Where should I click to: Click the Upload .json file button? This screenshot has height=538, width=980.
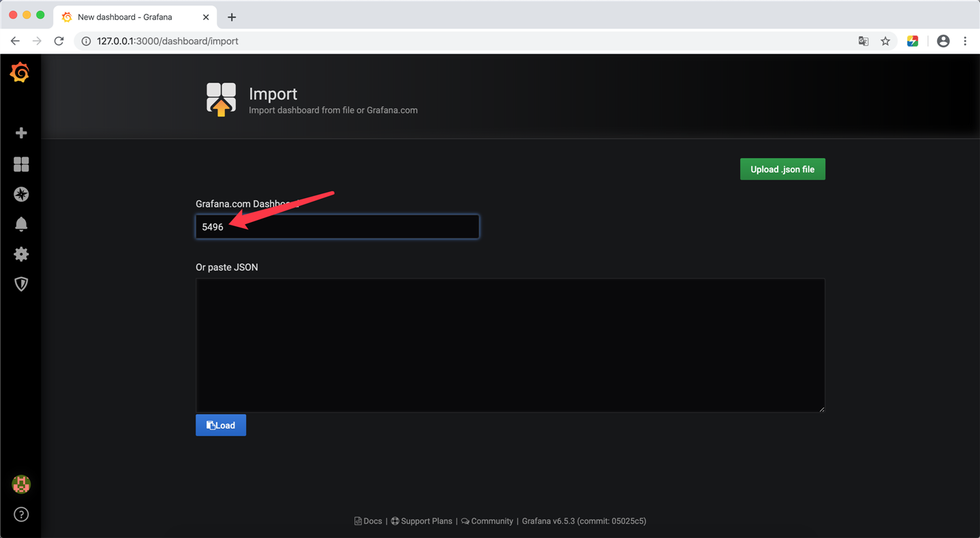[x=782, y=169]
